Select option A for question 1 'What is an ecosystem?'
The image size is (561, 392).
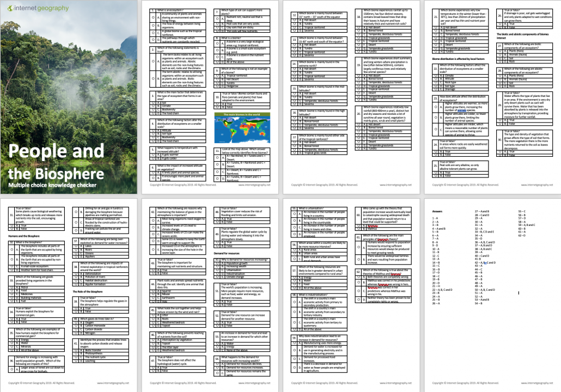pos(153,17)
